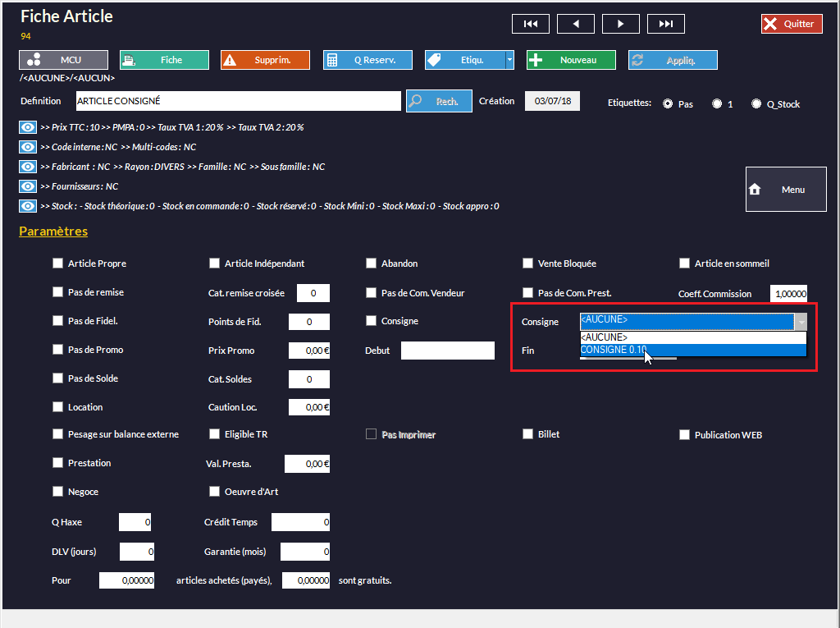
Task: Quit the Fiche Article window
Action: point(791,24)
